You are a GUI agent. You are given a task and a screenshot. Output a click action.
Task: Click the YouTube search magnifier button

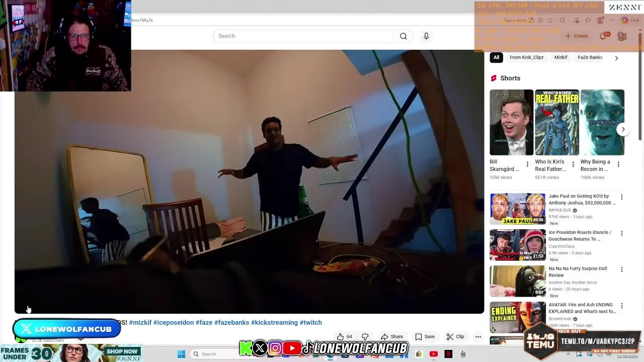click(404, 36)
